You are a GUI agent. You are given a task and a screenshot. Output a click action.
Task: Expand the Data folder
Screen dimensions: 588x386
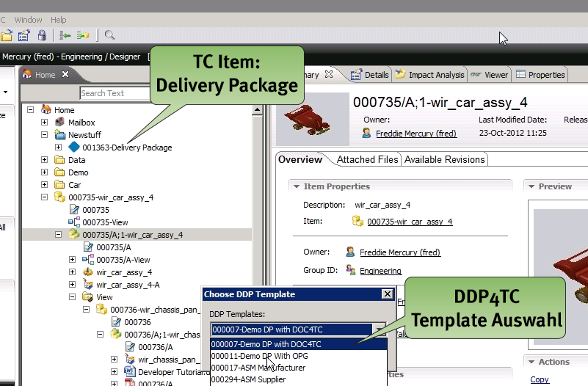(44, 160)
